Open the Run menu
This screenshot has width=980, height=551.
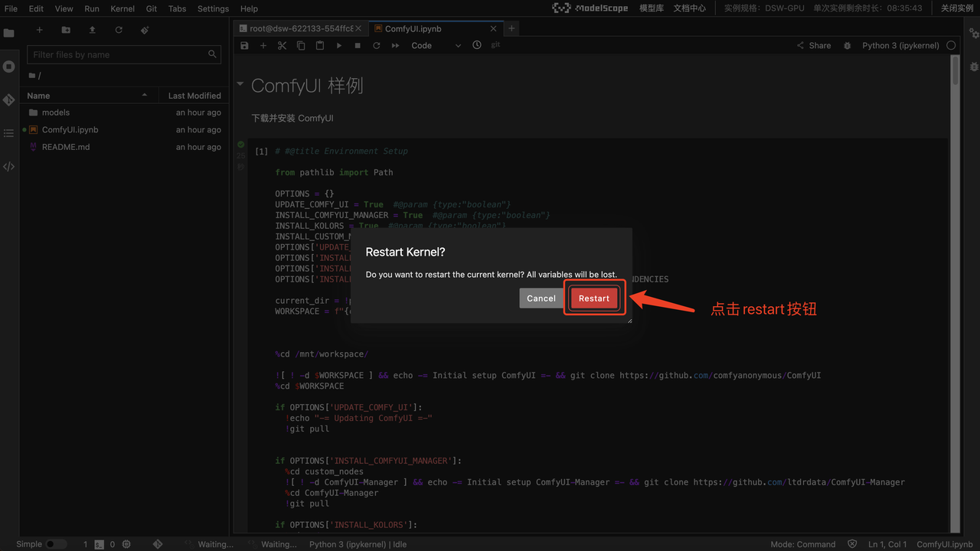click(92, 8)
